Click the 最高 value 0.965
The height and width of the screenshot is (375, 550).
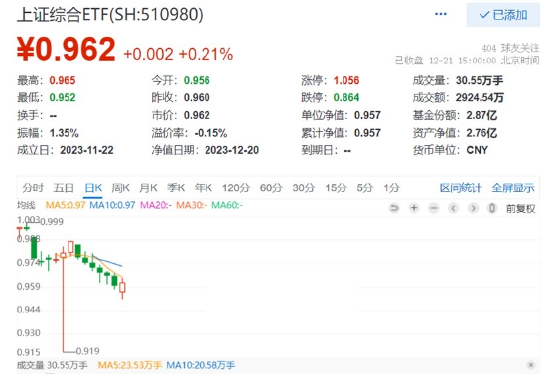pos(62,80)
